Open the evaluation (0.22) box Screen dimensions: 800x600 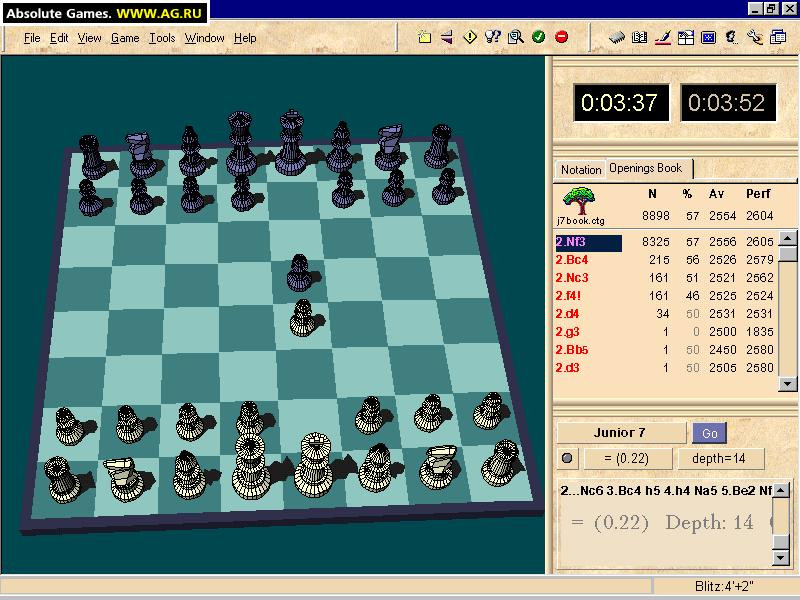point(629,458)
